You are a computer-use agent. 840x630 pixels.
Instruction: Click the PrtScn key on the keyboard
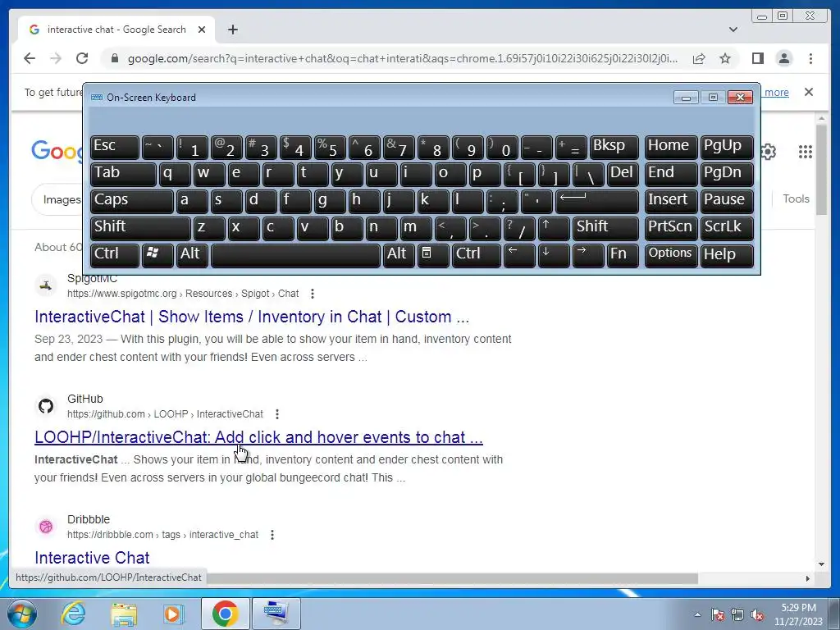671,228
